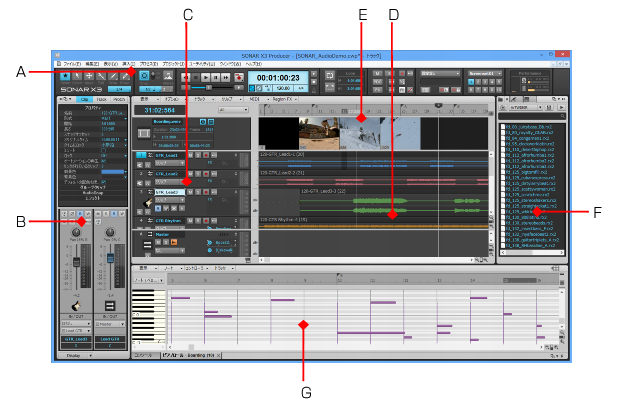Mute the GTR_Lead1 track
Image resolution: width=641 pixels, height=410 pixels.
190,155
